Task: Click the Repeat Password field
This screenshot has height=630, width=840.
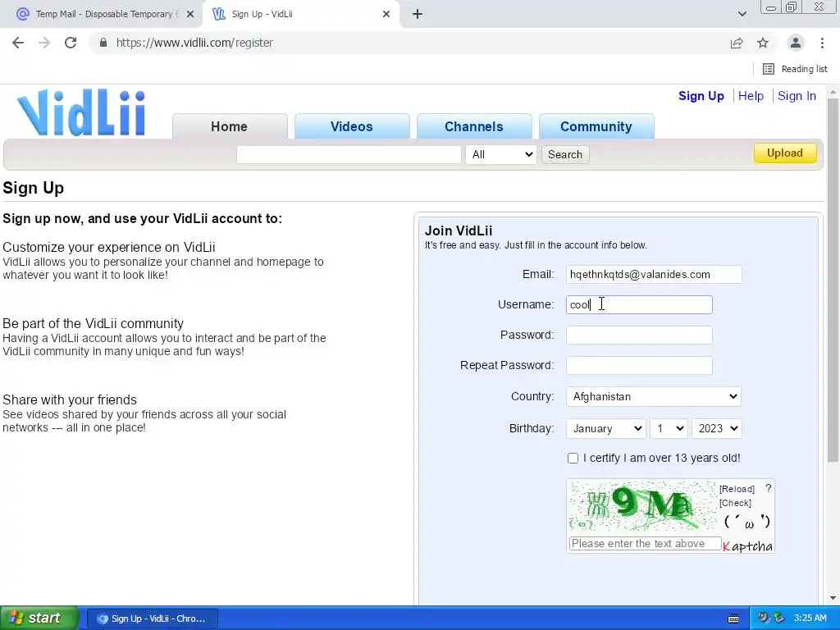Action: coord(639,365)
